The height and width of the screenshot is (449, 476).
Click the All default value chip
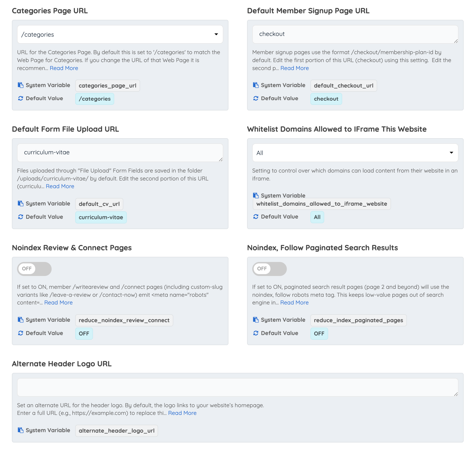(x=317, y=217)
